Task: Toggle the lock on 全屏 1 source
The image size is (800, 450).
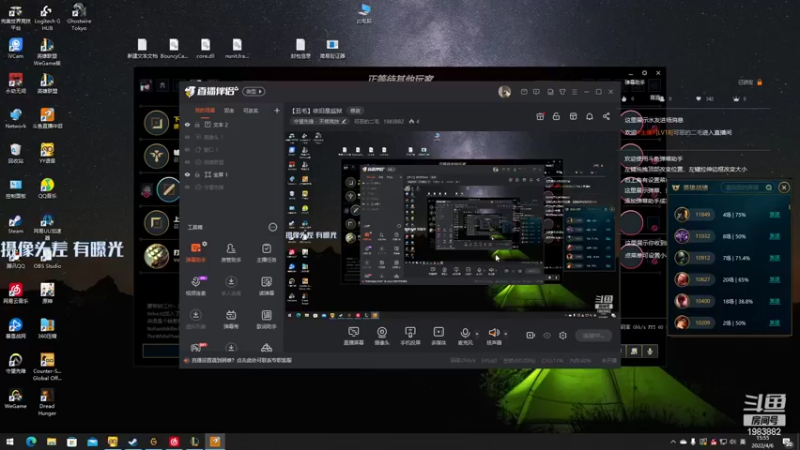Action: click(x=197, y=174)
